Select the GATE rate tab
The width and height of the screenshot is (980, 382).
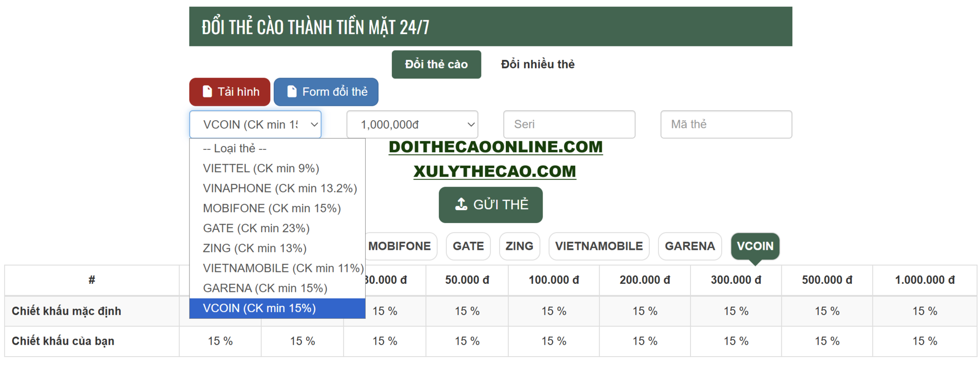click(468, 246)
